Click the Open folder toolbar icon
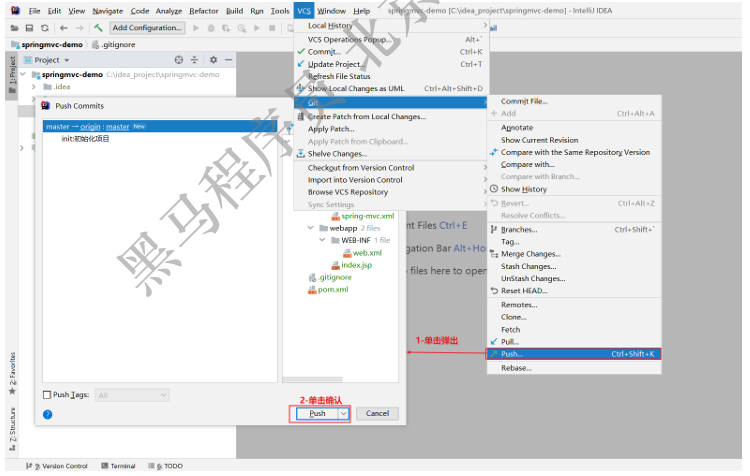This screenshot has height=476, width=750. (x=14, y=28)
